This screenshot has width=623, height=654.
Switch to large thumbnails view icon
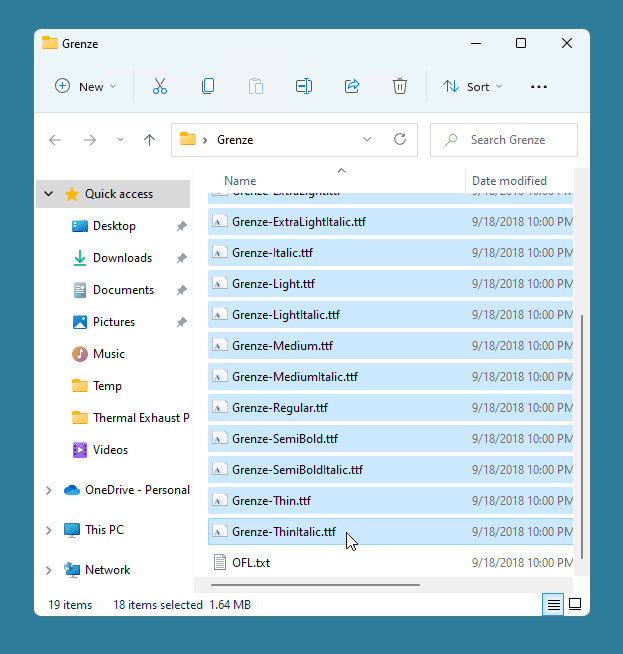[575, 604]
